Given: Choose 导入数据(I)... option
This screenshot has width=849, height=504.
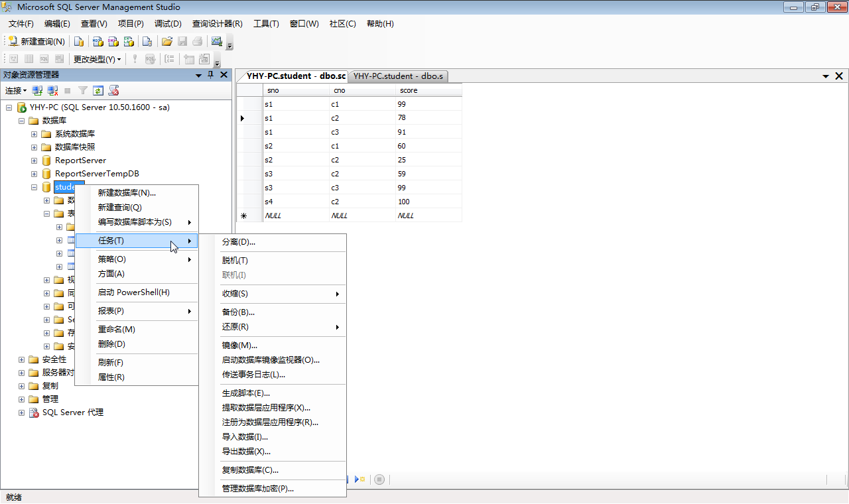Looking at the screenshot, I should 273,437.
